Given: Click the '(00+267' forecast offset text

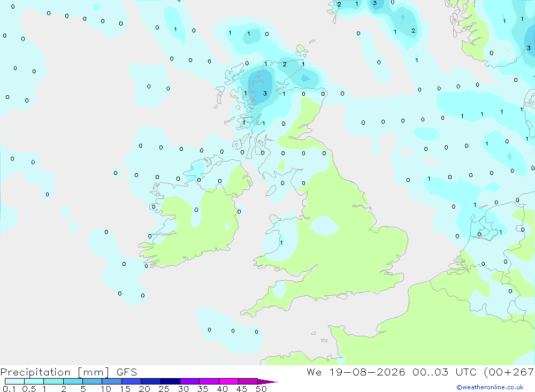Looking at the screenshot, I should point(509,372).
